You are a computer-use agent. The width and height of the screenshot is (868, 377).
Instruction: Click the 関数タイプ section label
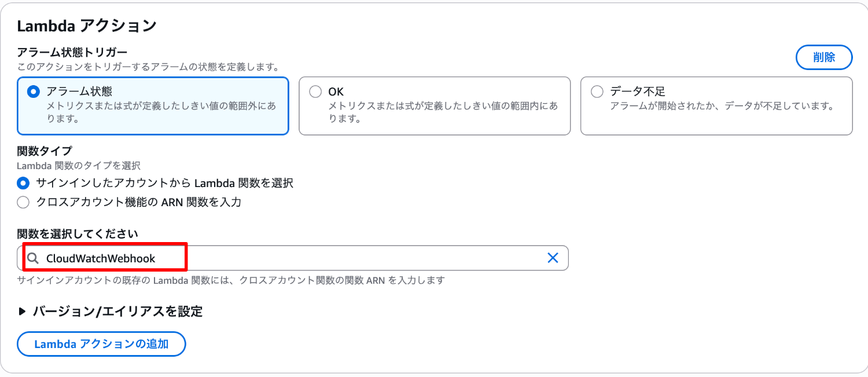click(x=45, y=151)
